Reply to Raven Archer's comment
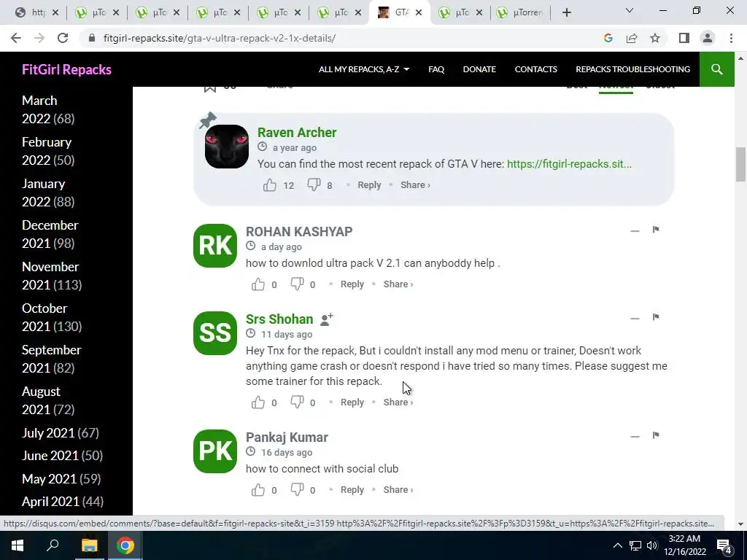 (369, 185)
